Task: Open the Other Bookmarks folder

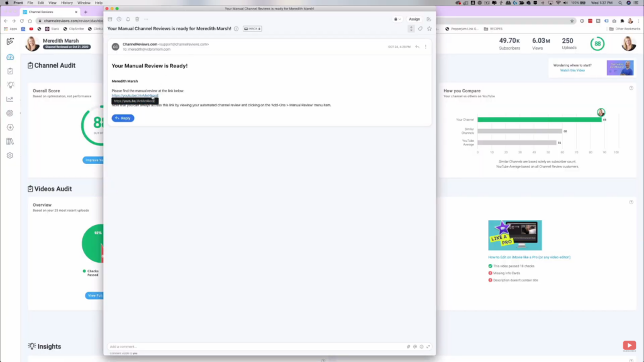Action: (x=625, y=29)
